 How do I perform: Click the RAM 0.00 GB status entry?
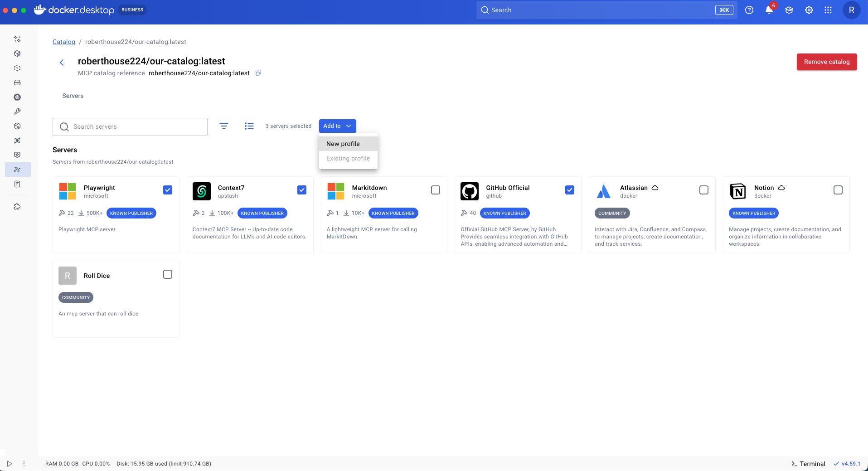[x=62, y=464]
